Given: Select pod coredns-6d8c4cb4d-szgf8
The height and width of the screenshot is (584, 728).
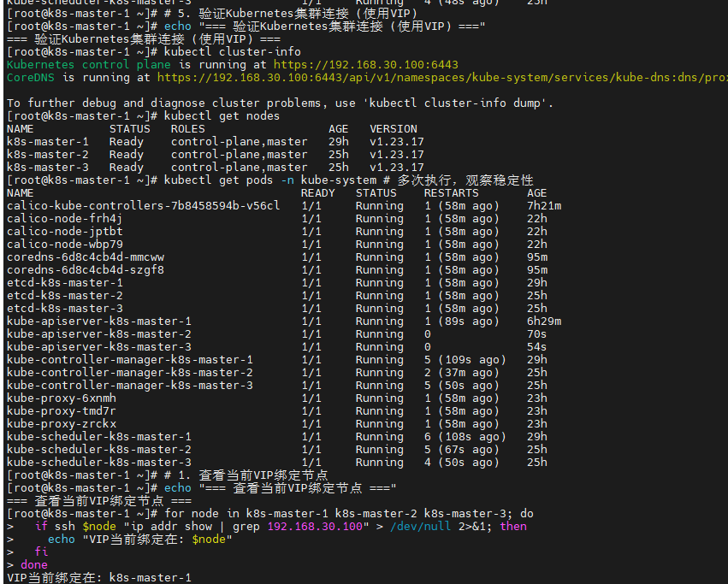Looking at the screenshot, I should point(86,269).
